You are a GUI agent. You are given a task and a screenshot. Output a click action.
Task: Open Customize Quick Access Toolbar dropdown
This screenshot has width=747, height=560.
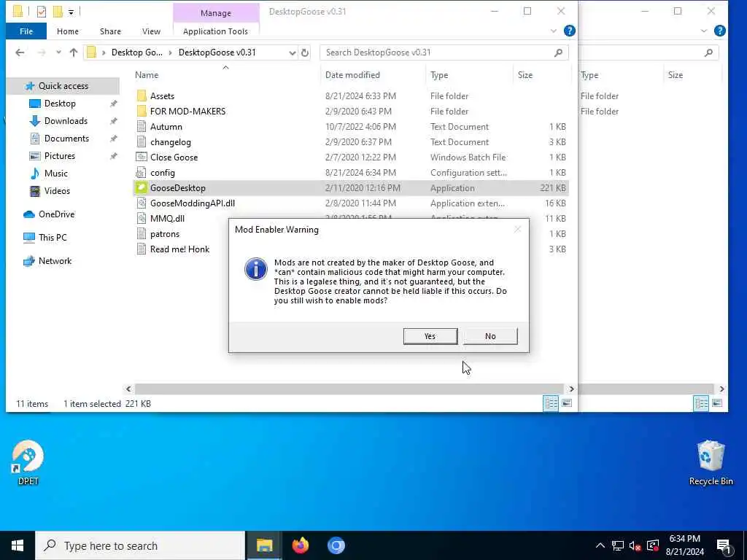(x=71, y=12)
